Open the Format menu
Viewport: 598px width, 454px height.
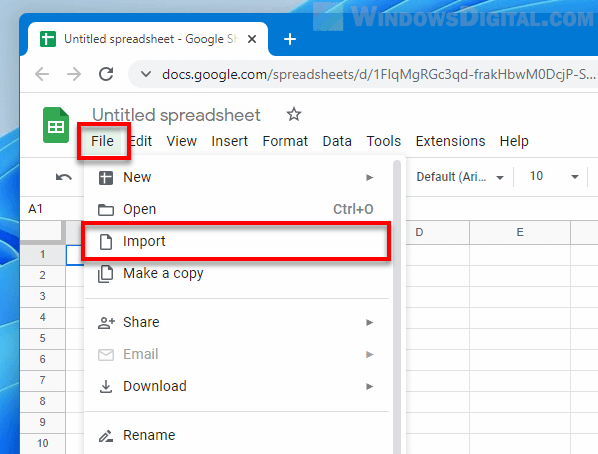pos(285,141)
